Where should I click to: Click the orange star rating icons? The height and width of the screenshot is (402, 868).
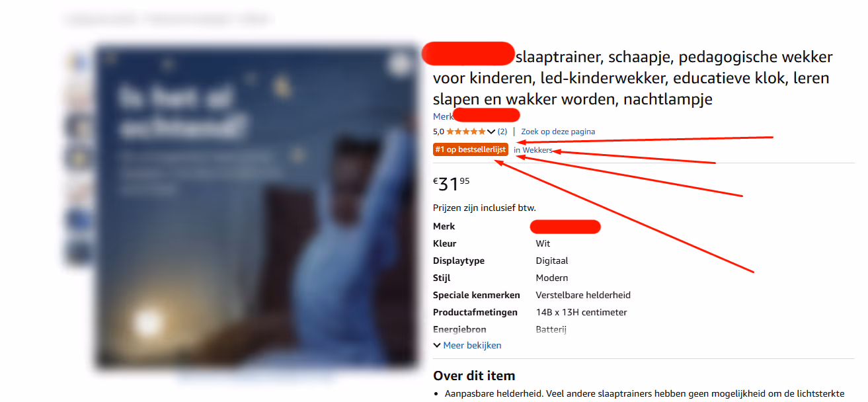click(x=465, y=132)
